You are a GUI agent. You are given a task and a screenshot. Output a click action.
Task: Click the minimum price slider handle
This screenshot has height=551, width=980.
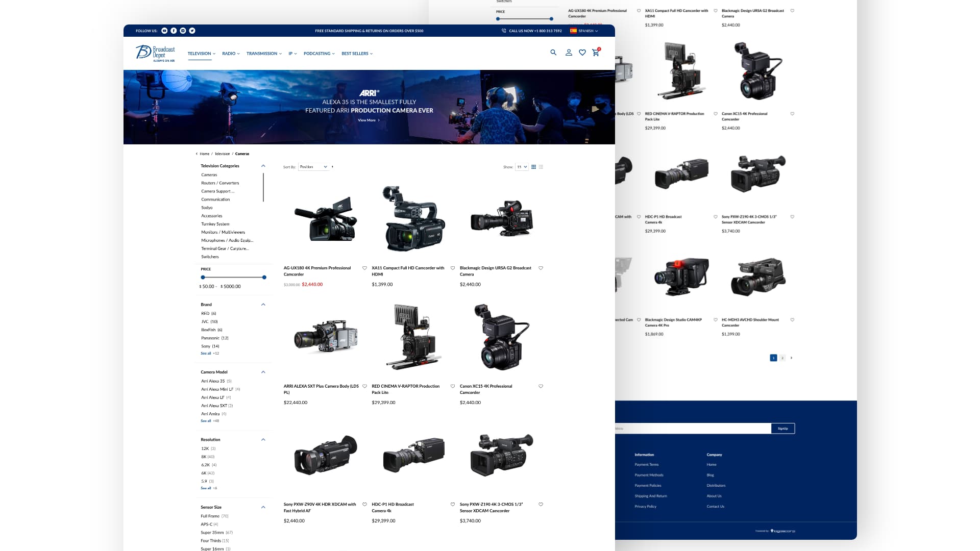pyautogui.click(x=203, y=278)
